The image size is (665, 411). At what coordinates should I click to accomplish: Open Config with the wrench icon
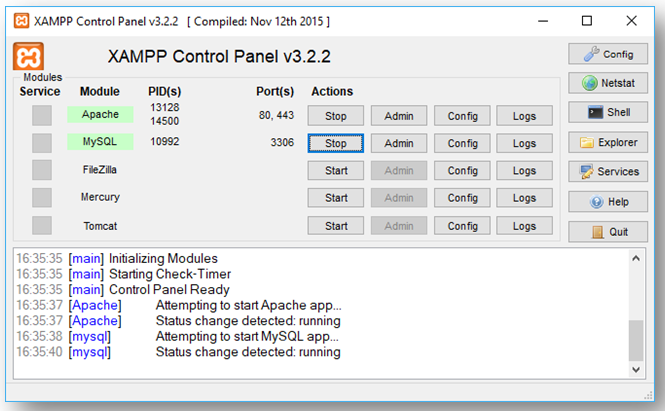pyautogui.click(x=608, y=54)
